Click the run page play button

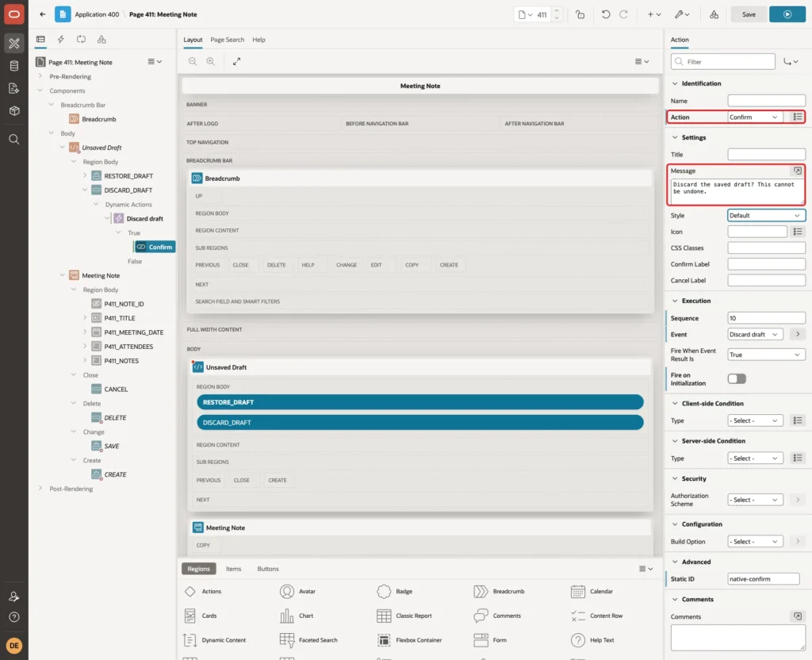coord(787,14)
